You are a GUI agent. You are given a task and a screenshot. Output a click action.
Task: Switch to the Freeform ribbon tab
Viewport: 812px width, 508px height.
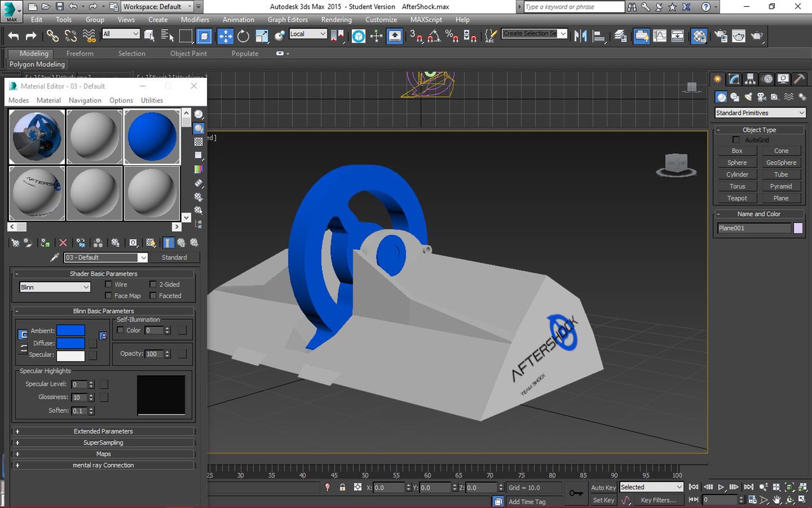[x=80, y=54]
